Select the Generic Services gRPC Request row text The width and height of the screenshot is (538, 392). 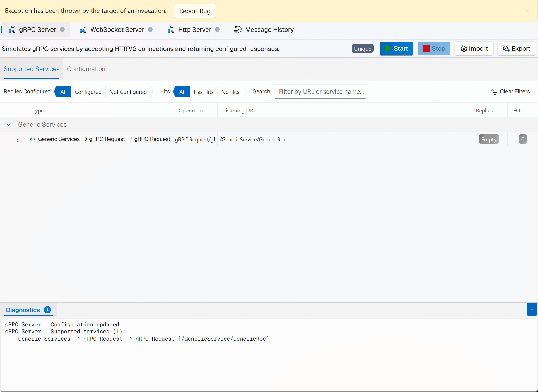pos(104,139)
